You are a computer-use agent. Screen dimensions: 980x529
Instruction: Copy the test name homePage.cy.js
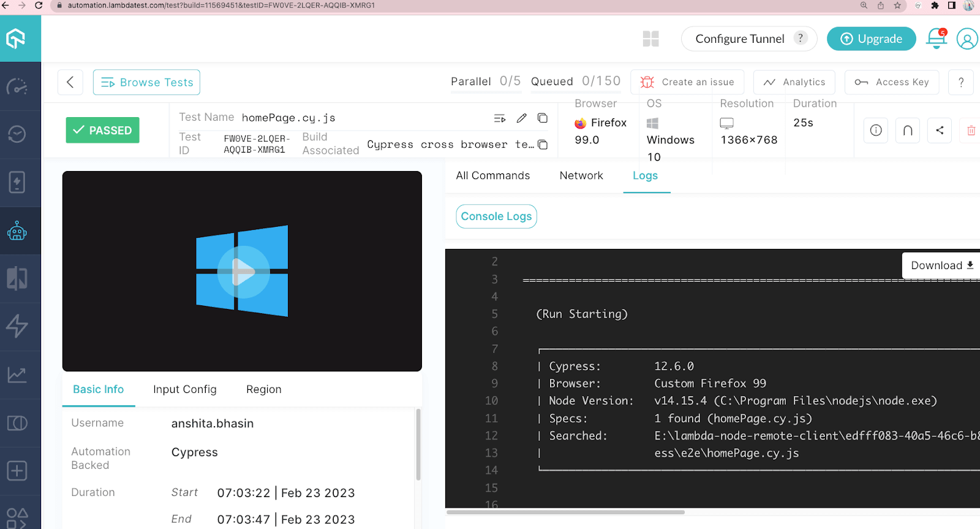543,118
